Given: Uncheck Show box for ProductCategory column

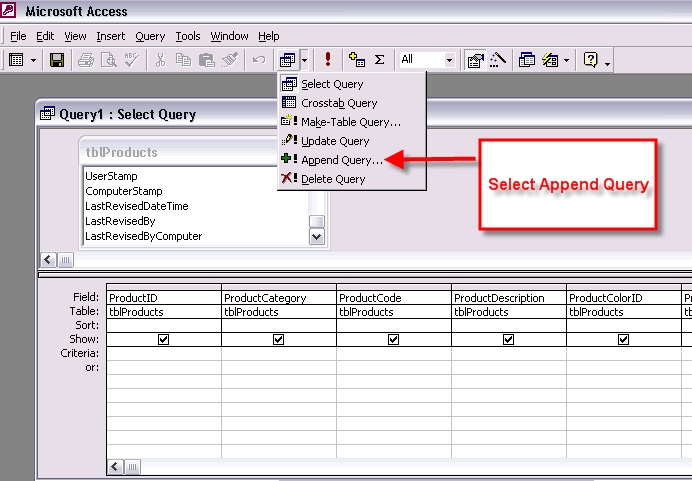Looking at the screenshot, I should [278, 339].
